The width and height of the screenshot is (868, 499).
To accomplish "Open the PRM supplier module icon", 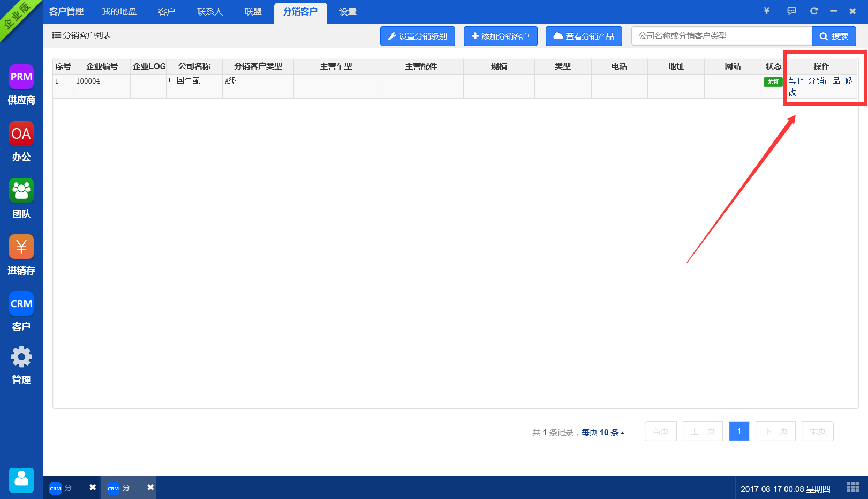I will (21, 77).
